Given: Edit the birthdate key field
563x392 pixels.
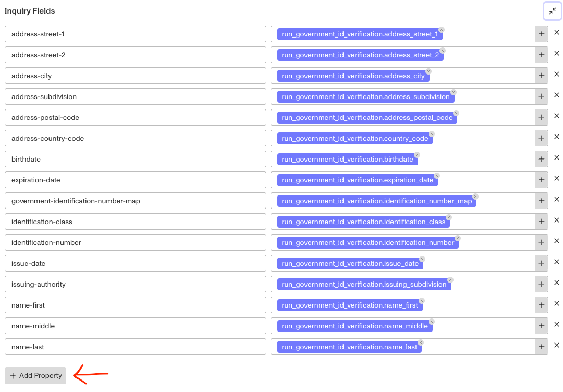Looking at the screenshot, I should (x=136, y=159).
